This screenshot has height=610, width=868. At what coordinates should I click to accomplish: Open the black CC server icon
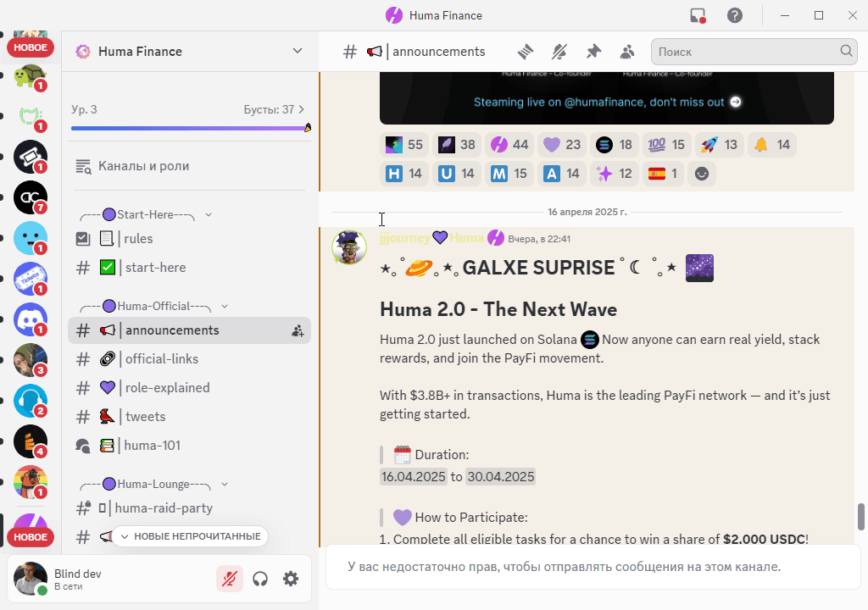30,197
